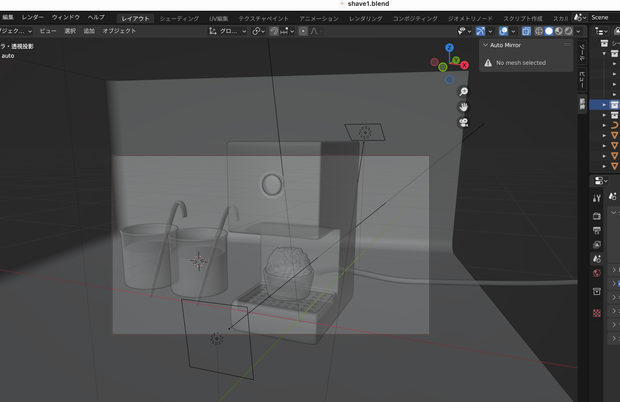Viewport: 620px width, 402px height.
Task: Open the Output properties printer icon
Action: click(x=597, y=230)
